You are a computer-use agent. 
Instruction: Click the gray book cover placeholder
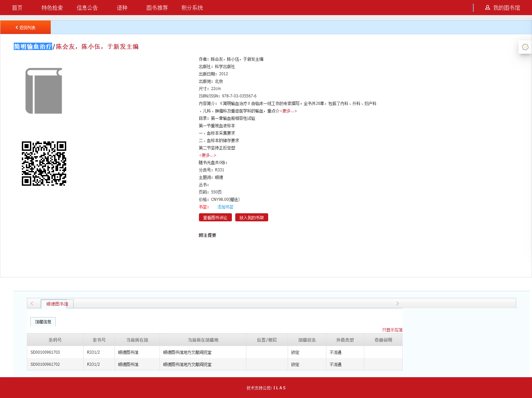click(x=44, y=91)
